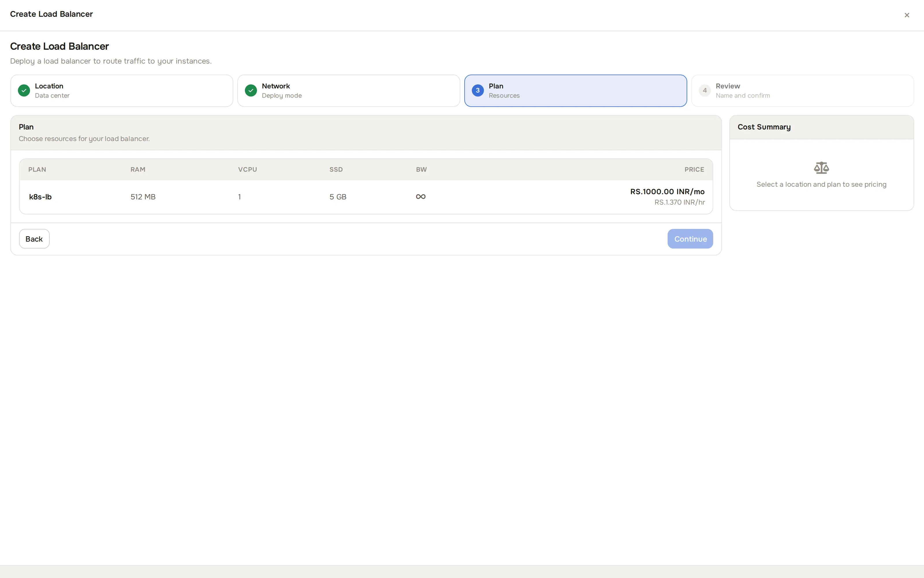924x578 pixels.
Task: Click the RS.1000.00 INR/mo price
Action: tap(667, 192)
